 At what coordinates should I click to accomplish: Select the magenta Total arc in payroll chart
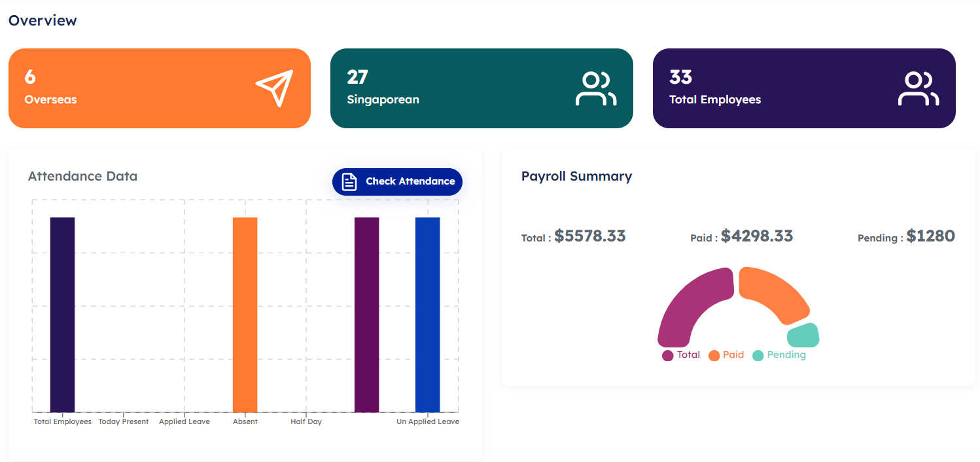coord(687,308)
